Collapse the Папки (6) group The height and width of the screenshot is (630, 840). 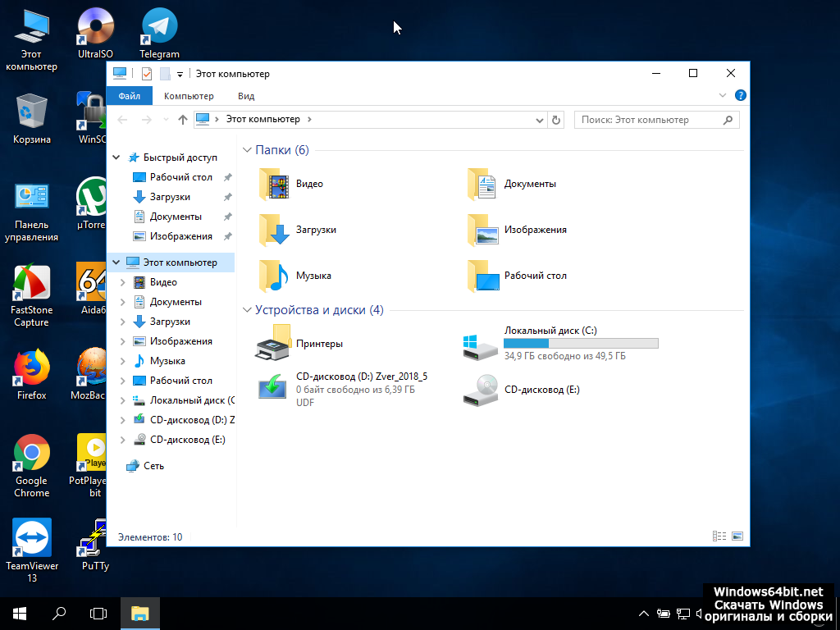248,150
